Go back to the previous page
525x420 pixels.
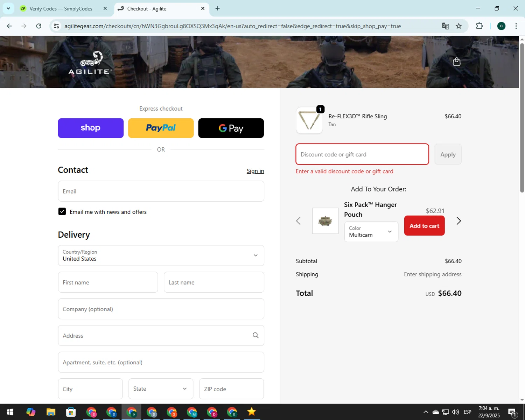tap(9, 26)
